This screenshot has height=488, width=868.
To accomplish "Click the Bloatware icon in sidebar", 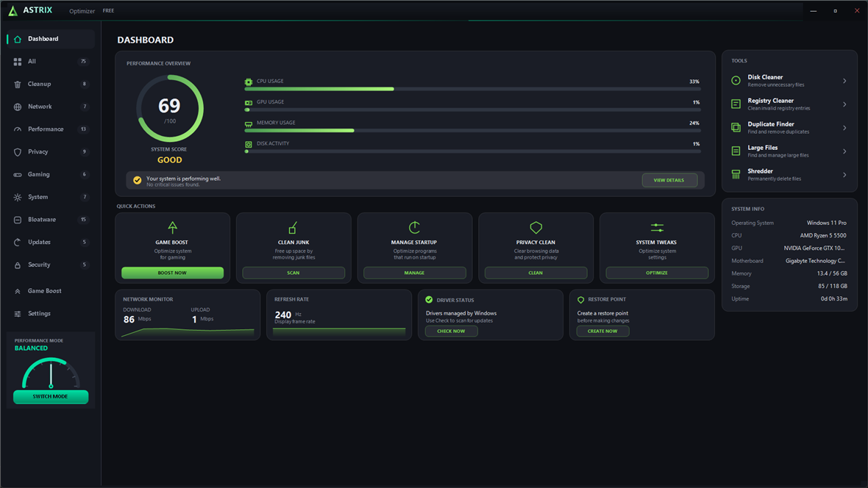I will click(18, 220).
